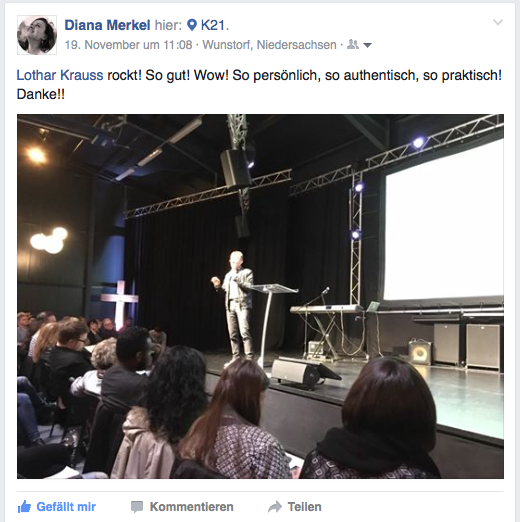Click the friends audience icon
This screenshot has height=522, width=520.
353,44
